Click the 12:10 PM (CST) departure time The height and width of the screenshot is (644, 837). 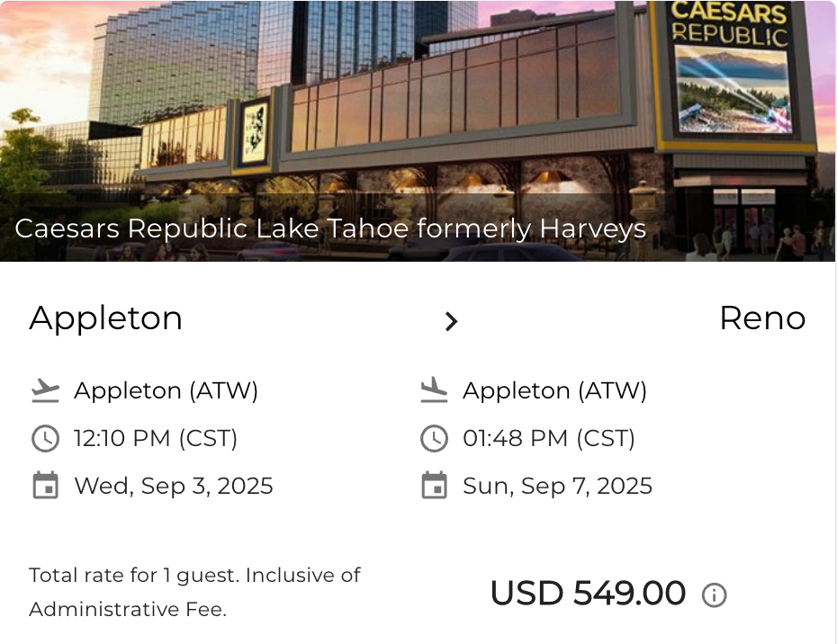coord(156,439)
